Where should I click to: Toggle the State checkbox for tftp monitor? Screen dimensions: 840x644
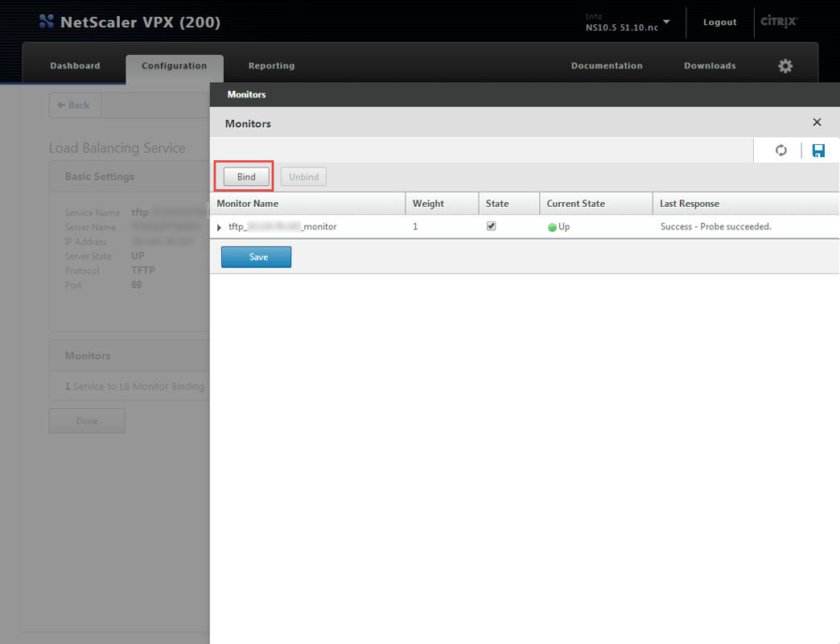(492, 226)
